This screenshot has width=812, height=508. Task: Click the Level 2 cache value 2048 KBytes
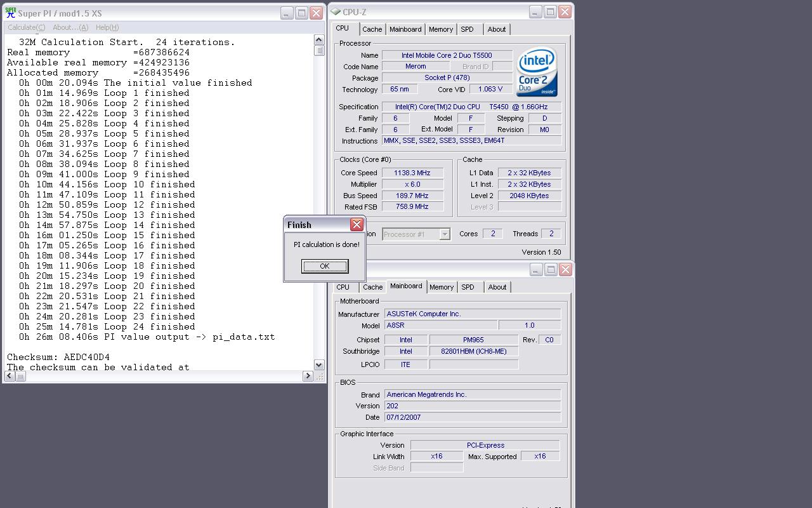point(529,196)
